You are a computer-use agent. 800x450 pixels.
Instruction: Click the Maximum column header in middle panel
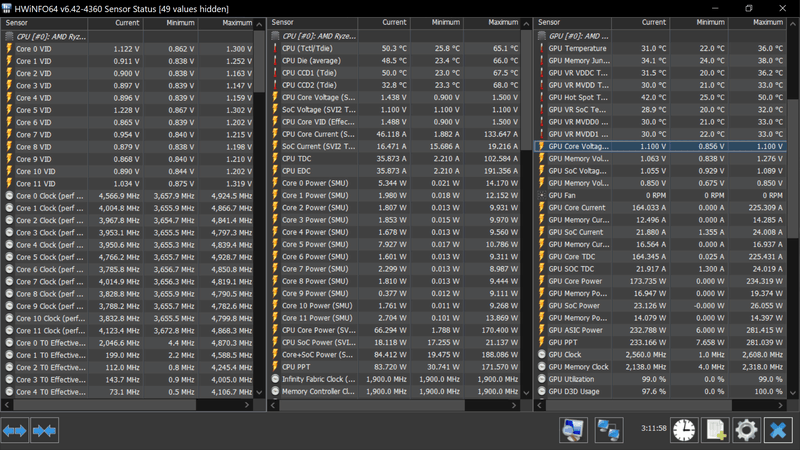click(492, 22)
